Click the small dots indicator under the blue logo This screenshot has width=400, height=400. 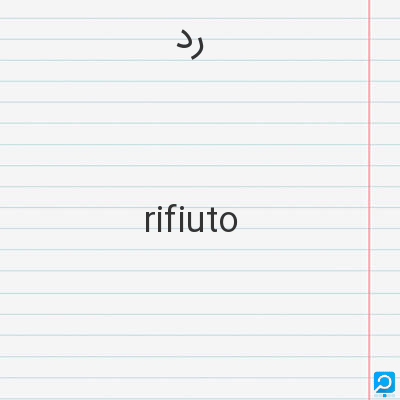pyautogui.click(x=384, y=396)
